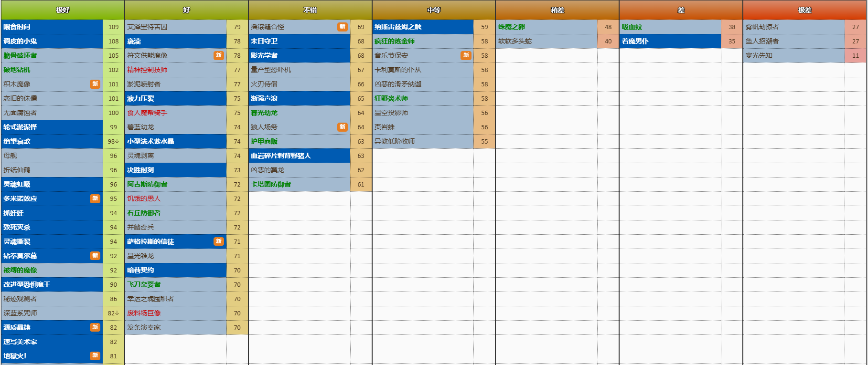
Task: Click the card name 折纸仙鹤
Action: click(17, 170)
